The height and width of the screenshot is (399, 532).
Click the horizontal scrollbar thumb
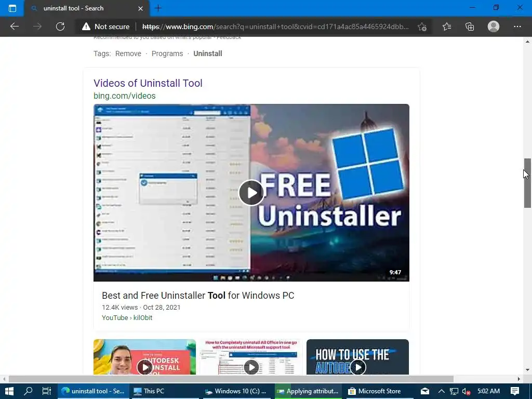(231, 379)
